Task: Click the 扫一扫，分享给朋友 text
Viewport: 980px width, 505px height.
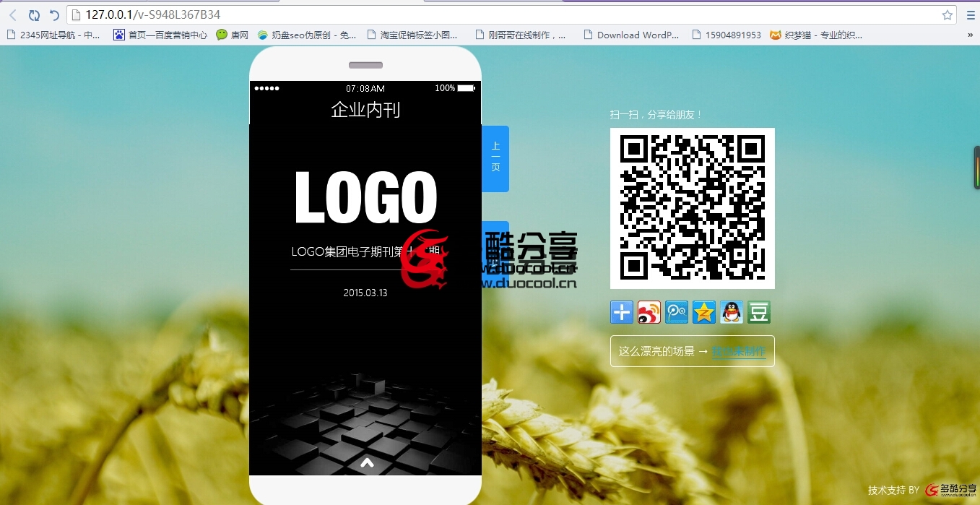Action: 656,115
